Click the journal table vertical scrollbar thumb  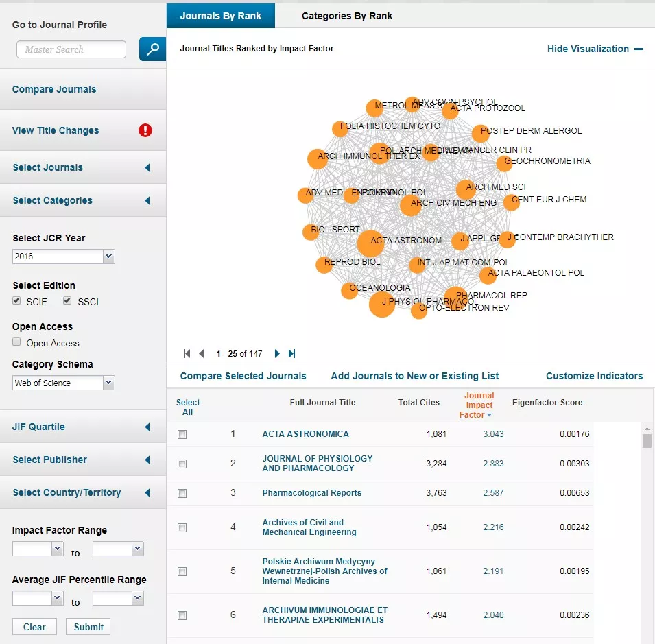click(647, 440)
